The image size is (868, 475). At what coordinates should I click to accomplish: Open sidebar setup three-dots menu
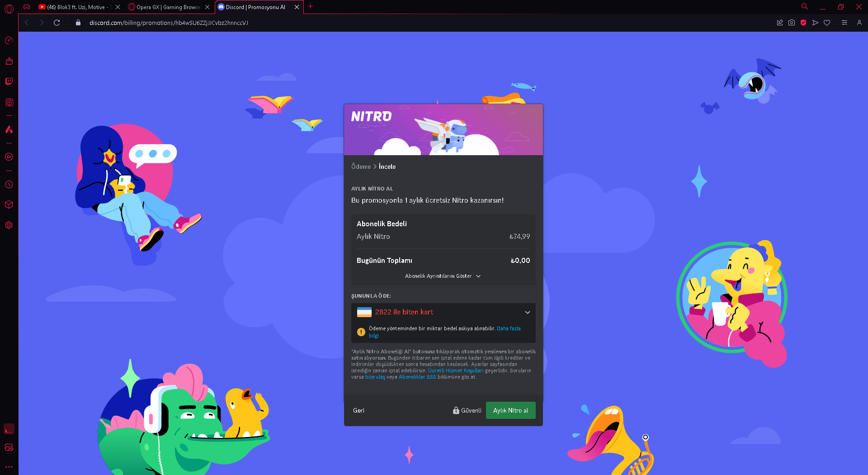pos(9,467)
